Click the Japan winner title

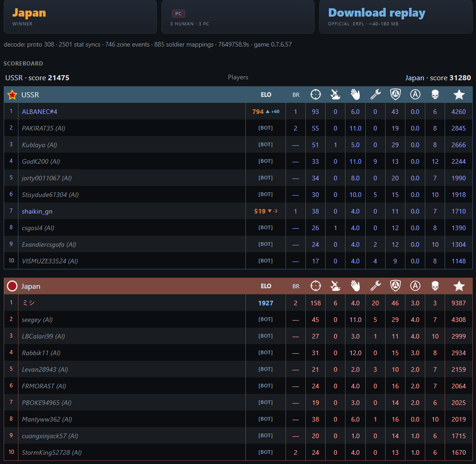point(29,13)
